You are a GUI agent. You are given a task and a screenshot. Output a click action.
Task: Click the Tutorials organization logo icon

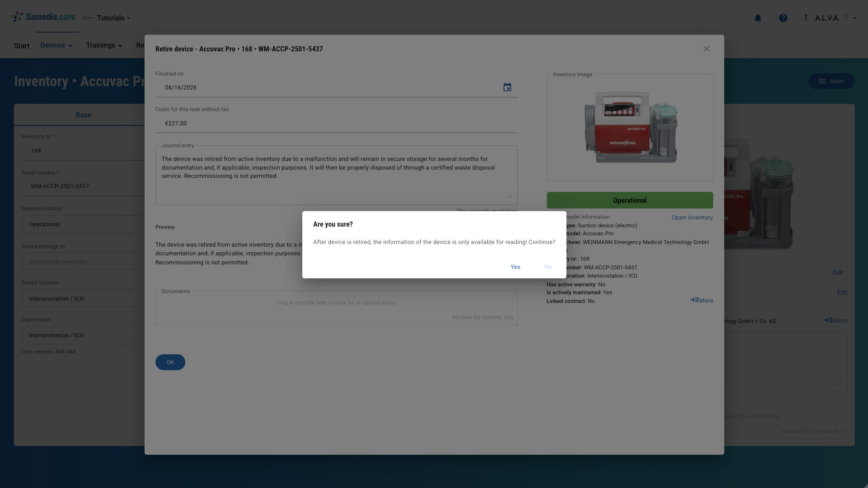pyautogui.click(x=88, y=18)
